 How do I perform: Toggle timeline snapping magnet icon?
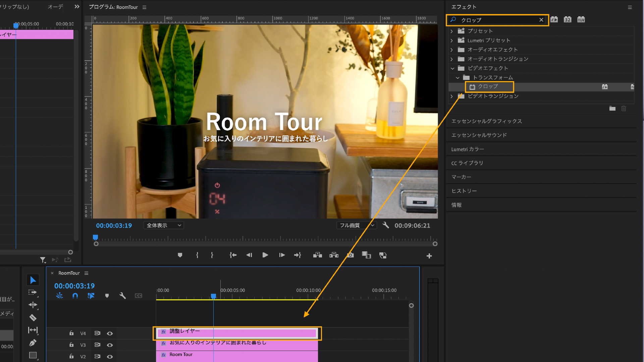coord(75,296)
